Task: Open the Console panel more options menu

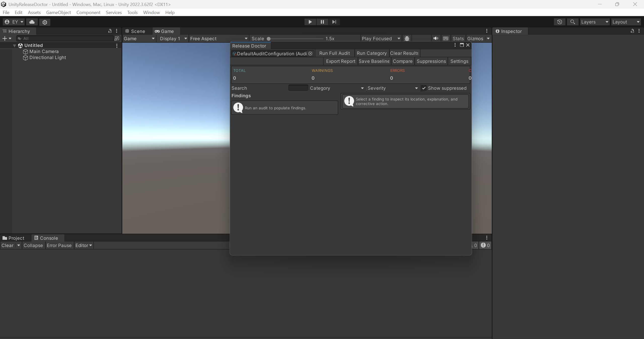Action: (487, 238)
